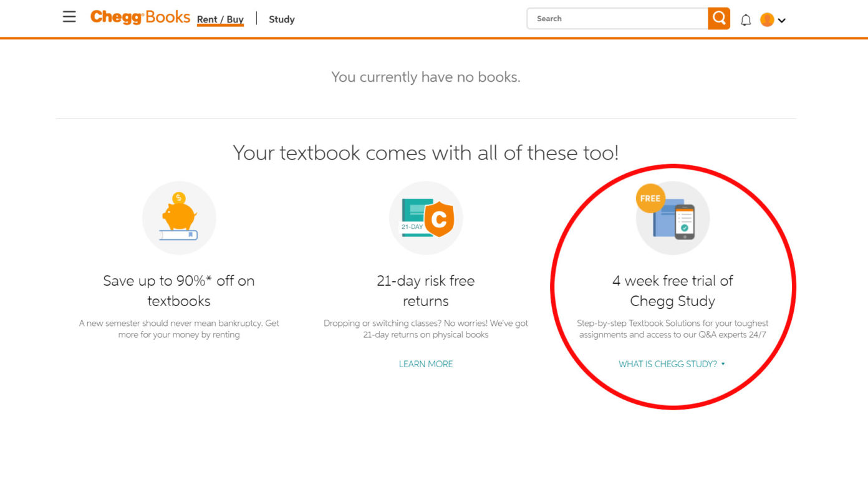This screenshot has height=490, width=868.
Task: Focus the Search input field
Action: click(x=617, y=19)
